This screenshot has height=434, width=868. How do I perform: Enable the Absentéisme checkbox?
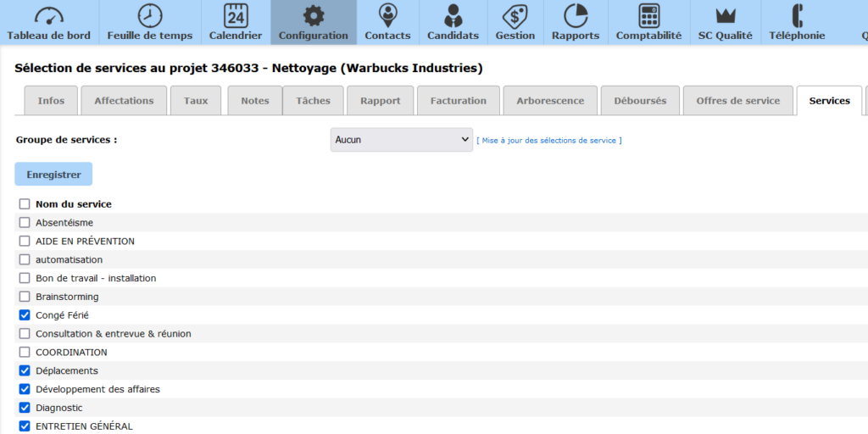pos(25,223)
